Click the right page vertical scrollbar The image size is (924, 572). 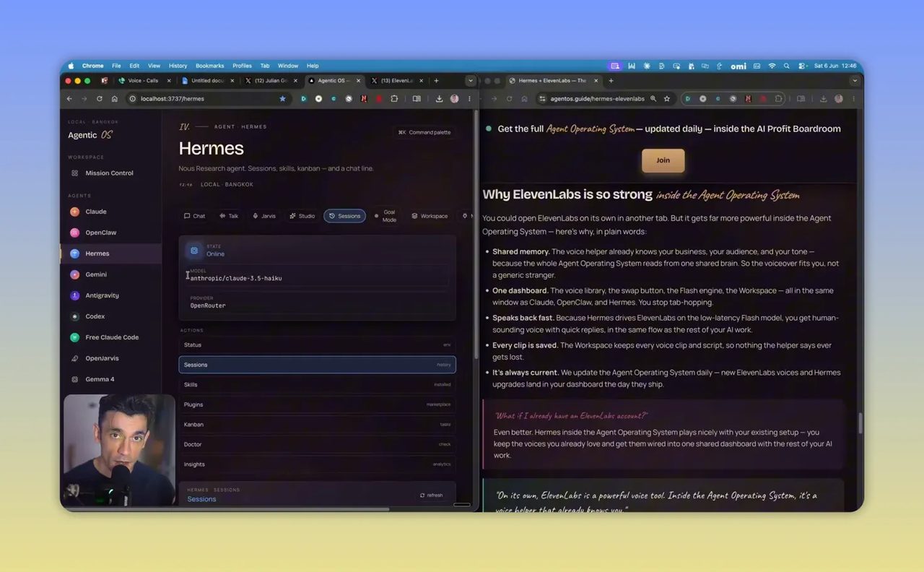click(x=860, y=422)
